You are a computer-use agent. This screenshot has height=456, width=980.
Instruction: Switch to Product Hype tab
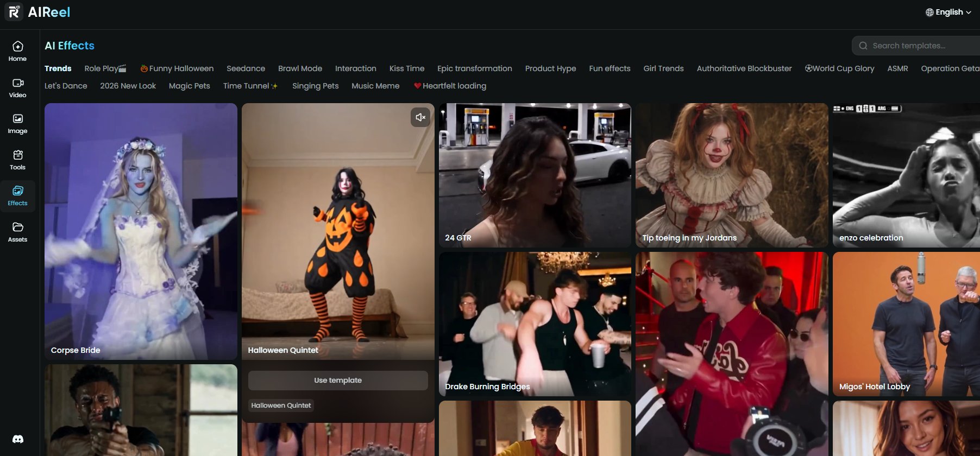[x=551, y=68]
